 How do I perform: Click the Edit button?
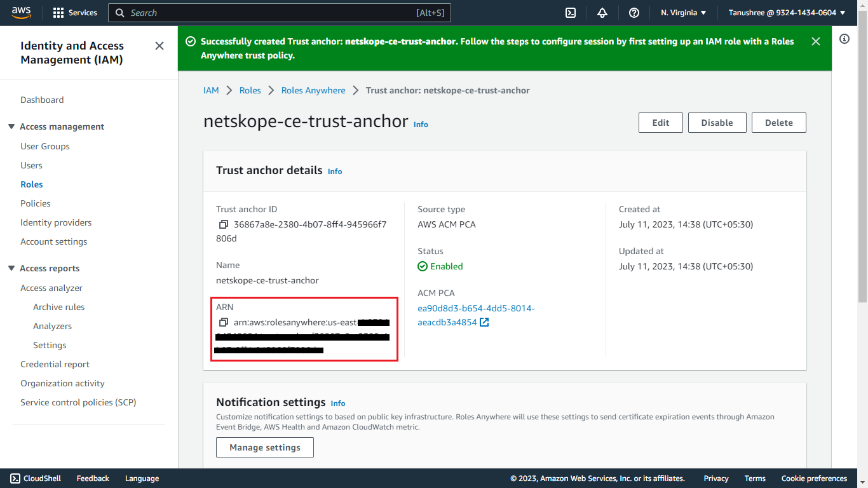[661, 123]
